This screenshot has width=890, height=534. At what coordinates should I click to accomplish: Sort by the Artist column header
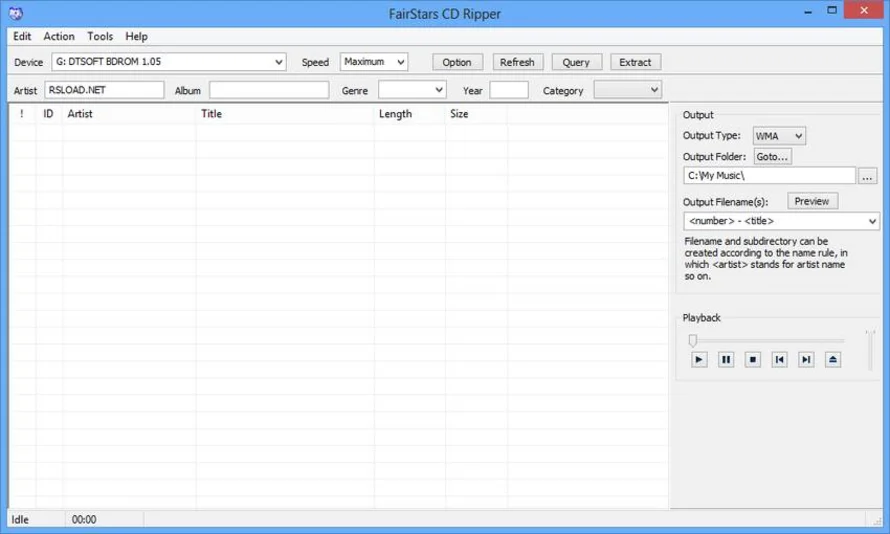coord(129,113)
